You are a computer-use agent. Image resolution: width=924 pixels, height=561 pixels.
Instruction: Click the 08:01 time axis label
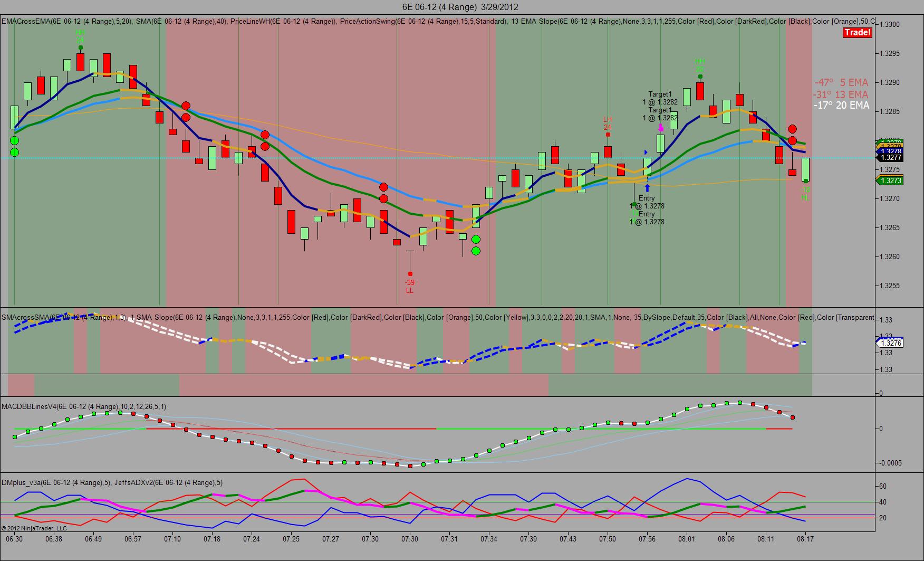tap(687, 539)
